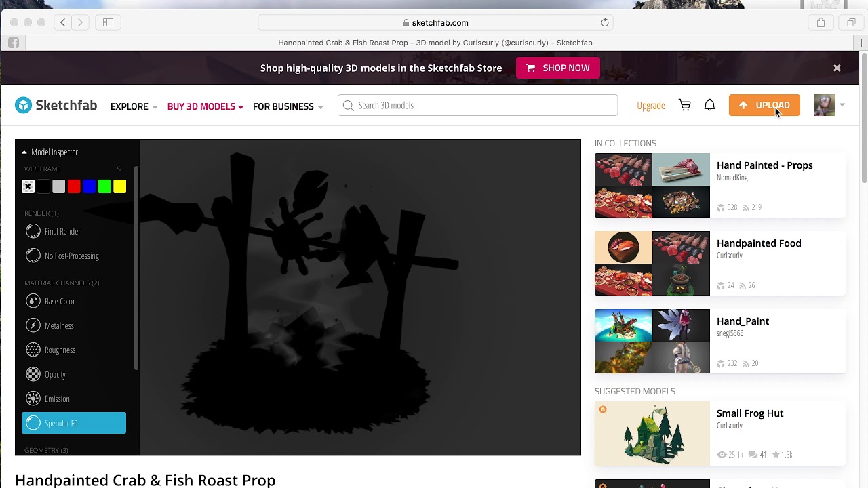Open the Small Frog Hut model
The width and height of the screenshot is (868, 488).
click(750, 413)
